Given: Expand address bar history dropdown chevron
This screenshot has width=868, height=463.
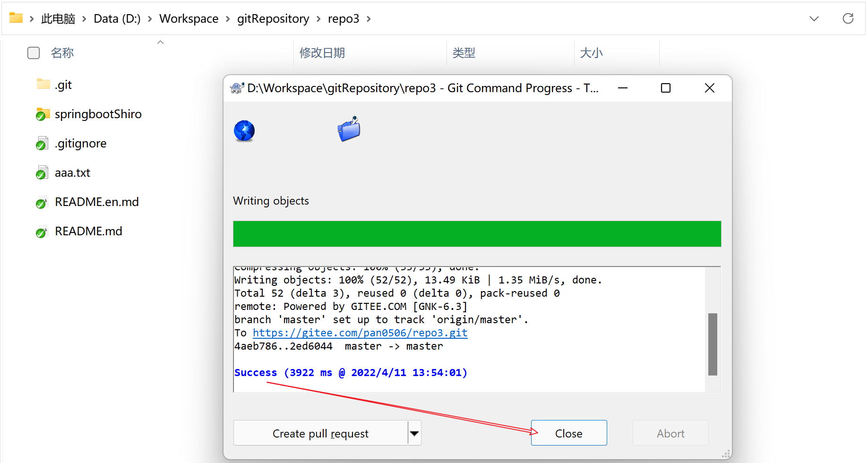Looking at the screenshot, I should [814, 19].
